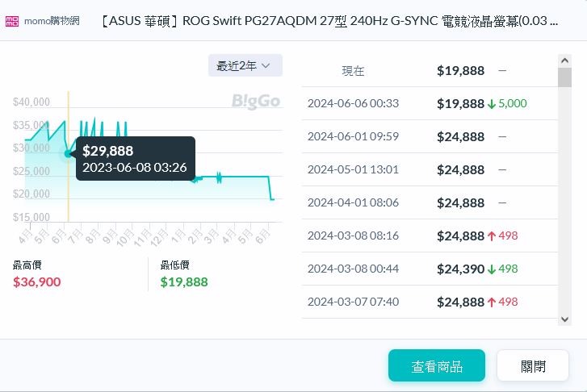Click red up arrow in 2024-03-08 08:16 row
The image size is (587, 392).
[x=492, y=236]
